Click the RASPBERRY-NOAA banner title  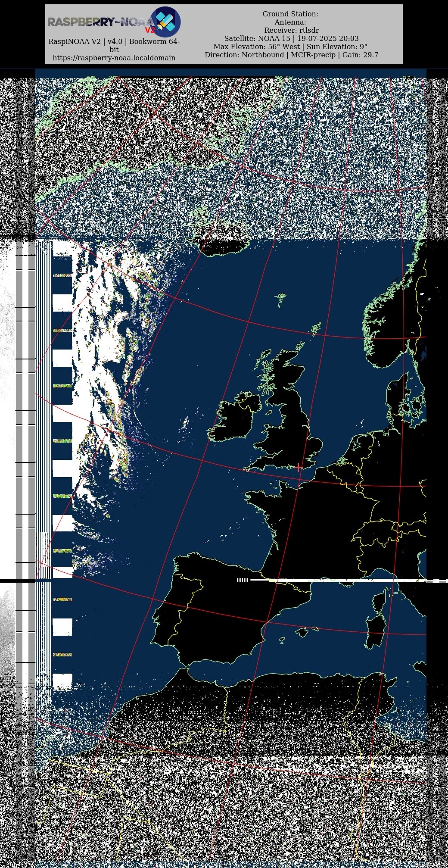[100, 22]
